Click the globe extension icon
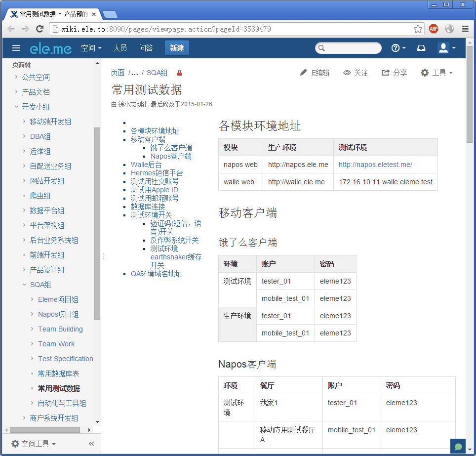The image size is (476, 456). point(449,29)
